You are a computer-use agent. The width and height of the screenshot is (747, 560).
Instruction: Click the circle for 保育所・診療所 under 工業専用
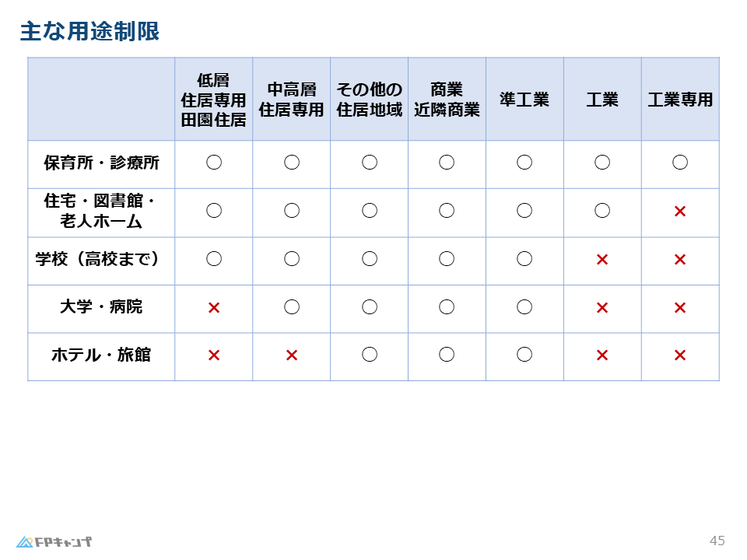tap(680, 163)
